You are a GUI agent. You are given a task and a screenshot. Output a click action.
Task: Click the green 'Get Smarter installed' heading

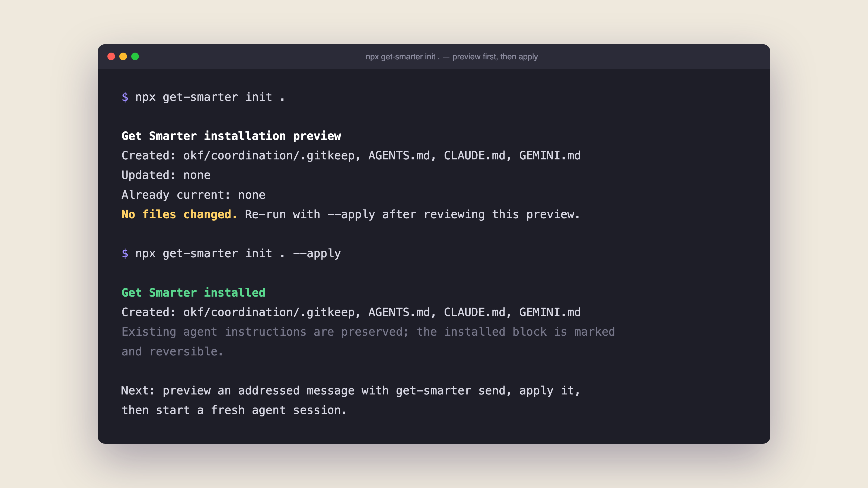(x=193, y=292)
